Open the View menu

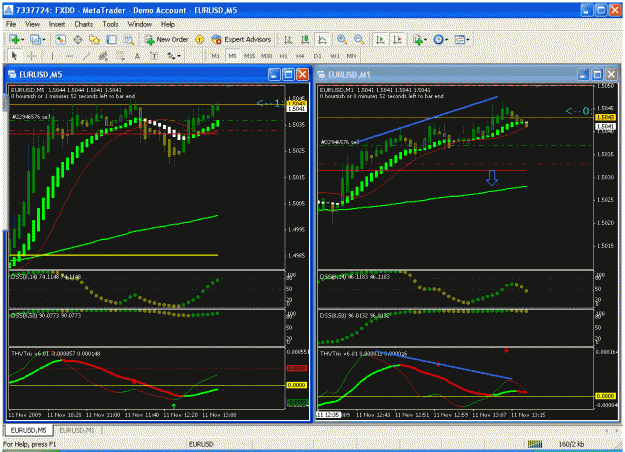coord(33,24)
